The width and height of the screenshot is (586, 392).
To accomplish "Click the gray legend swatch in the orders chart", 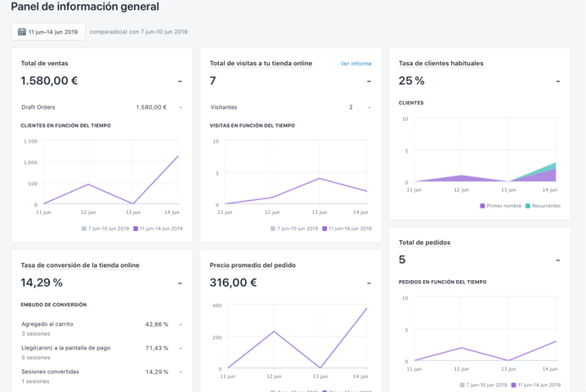I will [x=462, y=385].
